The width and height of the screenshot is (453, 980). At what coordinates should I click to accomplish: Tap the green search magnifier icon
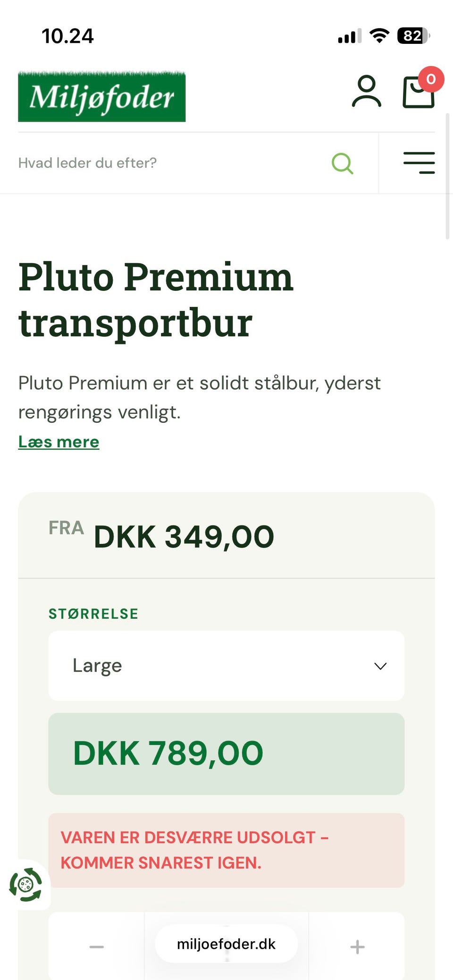click(x=342, y=163)
